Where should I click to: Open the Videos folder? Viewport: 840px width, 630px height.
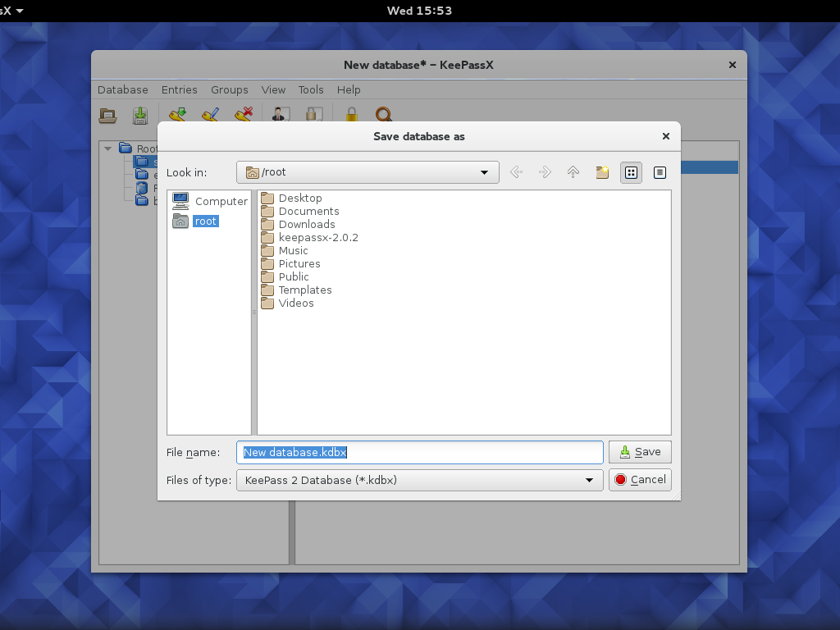(288, 304)
